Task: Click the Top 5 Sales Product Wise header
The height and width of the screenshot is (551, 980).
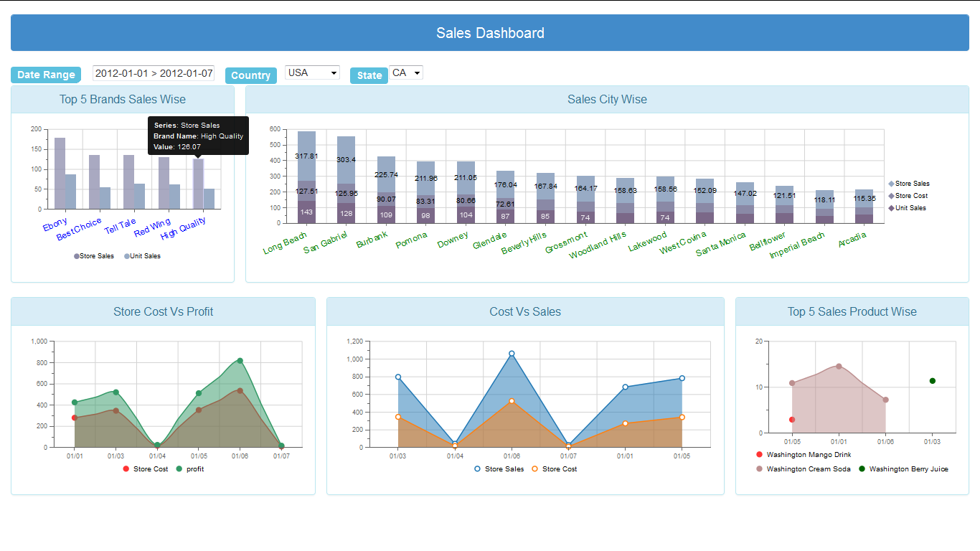Action: point(852,312)
